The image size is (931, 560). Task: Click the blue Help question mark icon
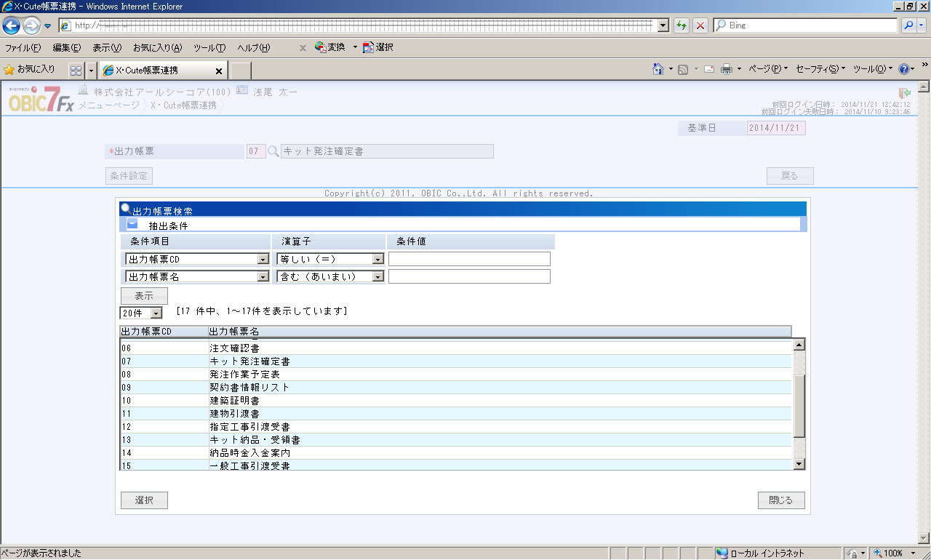[904, 70]
